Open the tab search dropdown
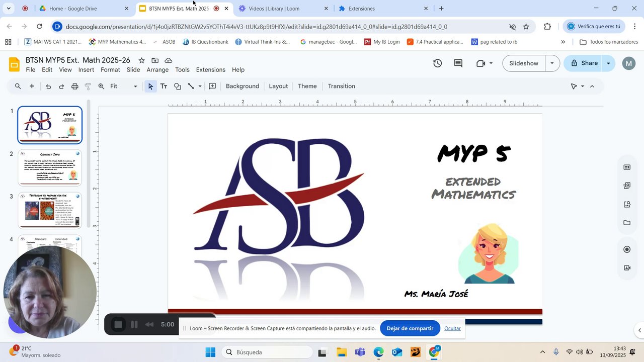 pyautogui.click(x=9, y=9)
